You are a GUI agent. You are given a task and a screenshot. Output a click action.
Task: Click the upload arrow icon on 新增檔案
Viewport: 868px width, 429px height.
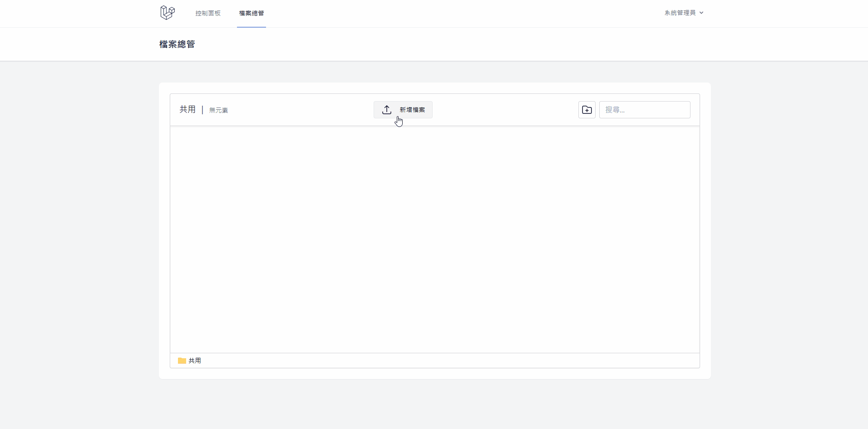[386, 109]
